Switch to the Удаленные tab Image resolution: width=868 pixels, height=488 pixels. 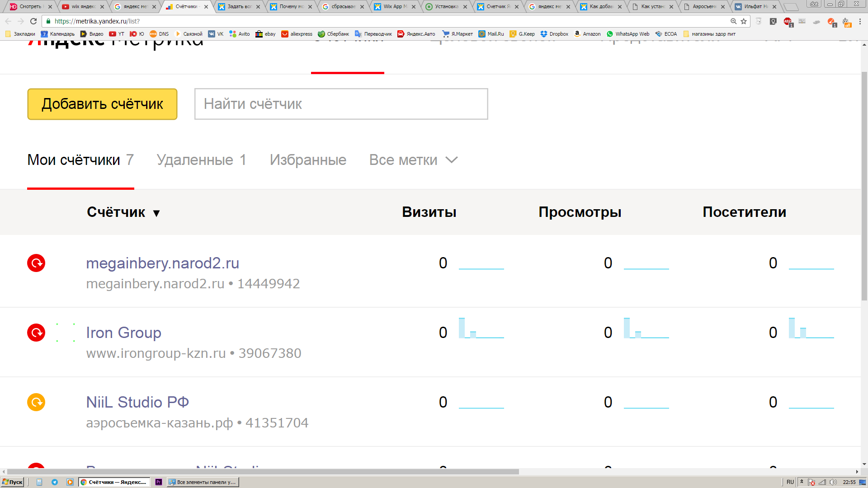coord(202,160)
